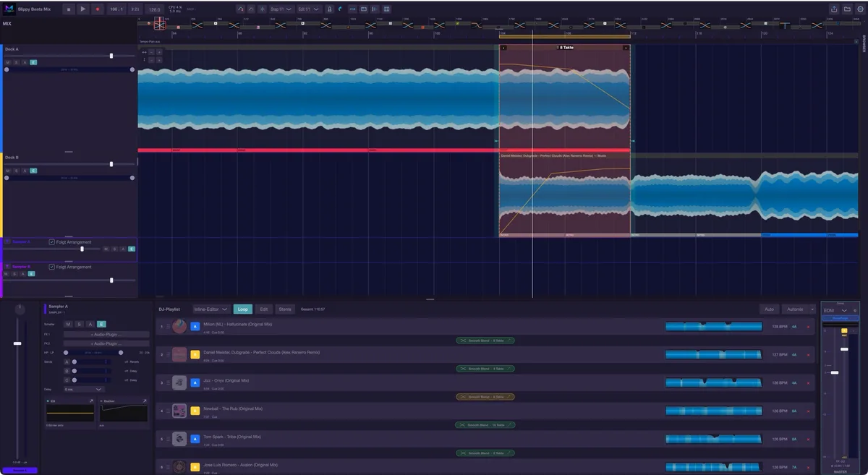This screenshot has height=475, width=868.
Task: Toggle Deck A teal E button
Action: 33,62
